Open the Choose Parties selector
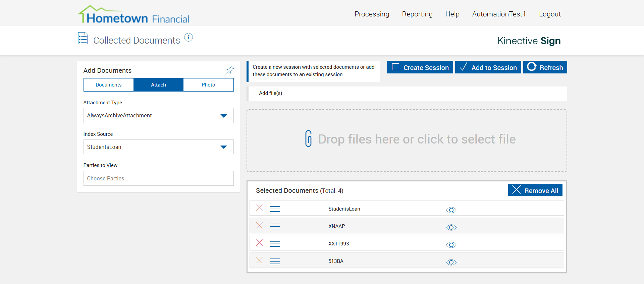 coord(158,178)
